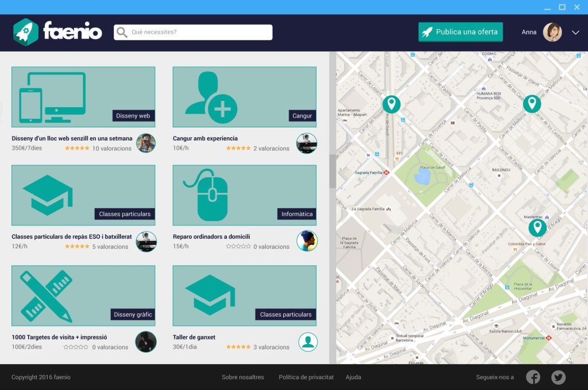
Task: Open the Twitter social icon
Action: 558,377
